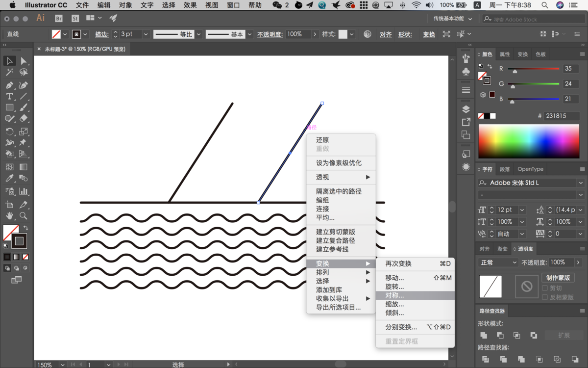
Task: Select the Rotate tool
Action: point(9,131)
